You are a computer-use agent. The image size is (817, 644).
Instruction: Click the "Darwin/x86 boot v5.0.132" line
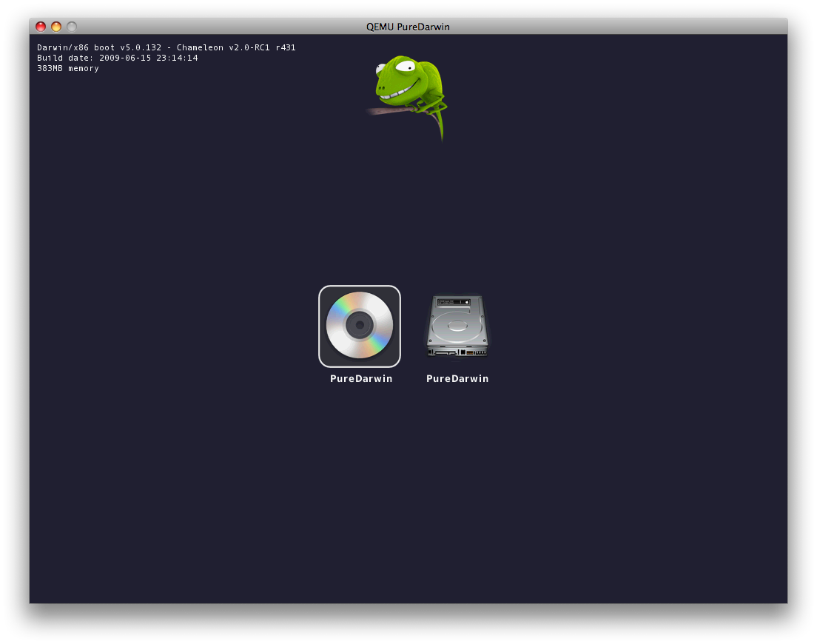167,47
